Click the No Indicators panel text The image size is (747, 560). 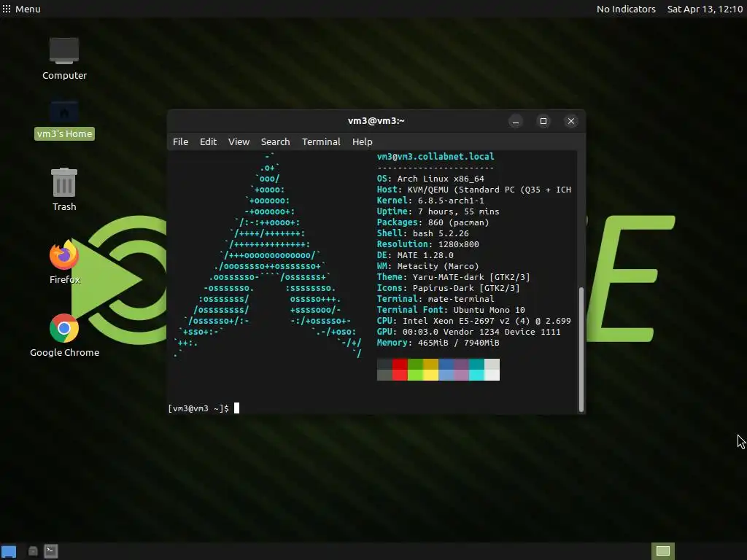626,9
